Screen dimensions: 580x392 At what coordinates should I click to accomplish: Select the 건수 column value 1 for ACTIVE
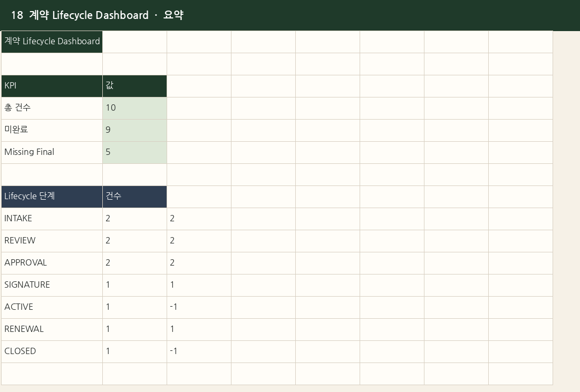(134, 307)
